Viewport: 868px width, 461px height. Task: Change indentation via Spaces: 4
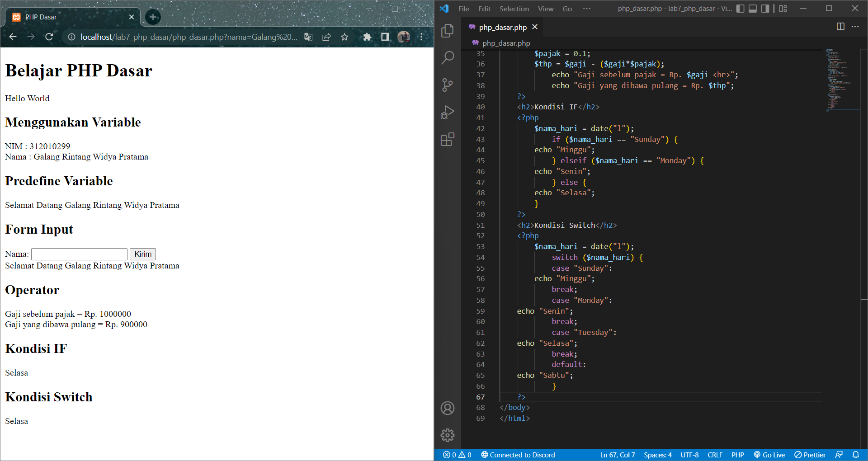pyautogui.click(x=658, y=455)
